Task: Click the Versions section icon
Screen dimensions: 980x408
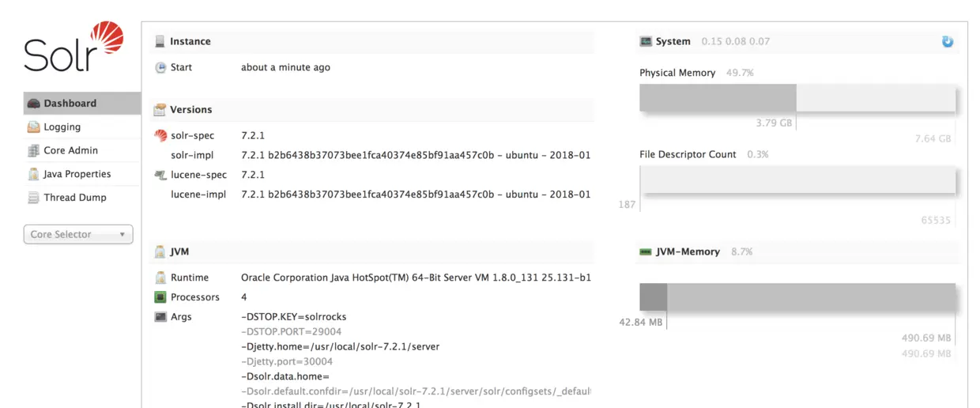Action: (x=160, y=110)
